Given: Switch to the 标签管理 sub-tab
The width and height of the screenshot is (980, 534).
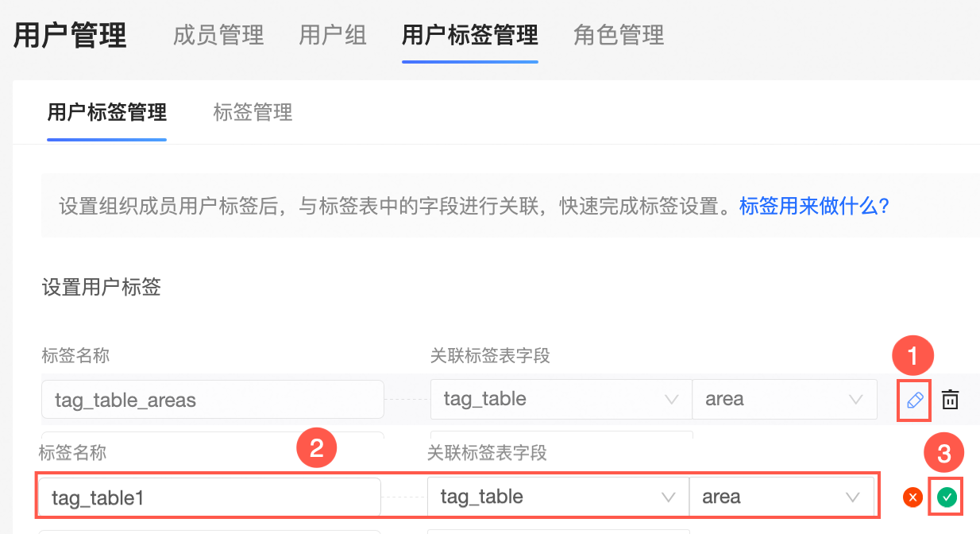Looking at the screenshot, I should point(253,113).
